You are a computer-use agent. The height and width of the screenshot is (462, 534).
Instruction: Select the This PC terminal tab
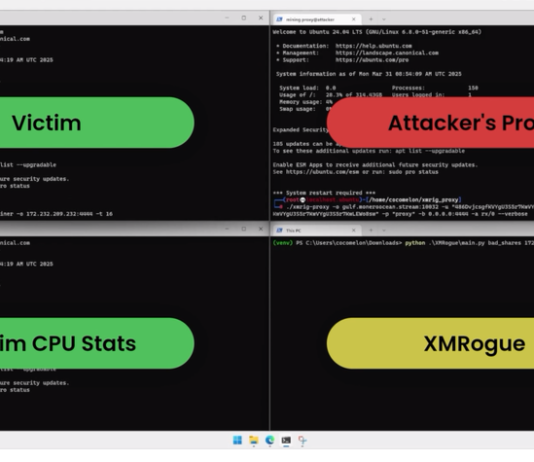coord(317,230)
